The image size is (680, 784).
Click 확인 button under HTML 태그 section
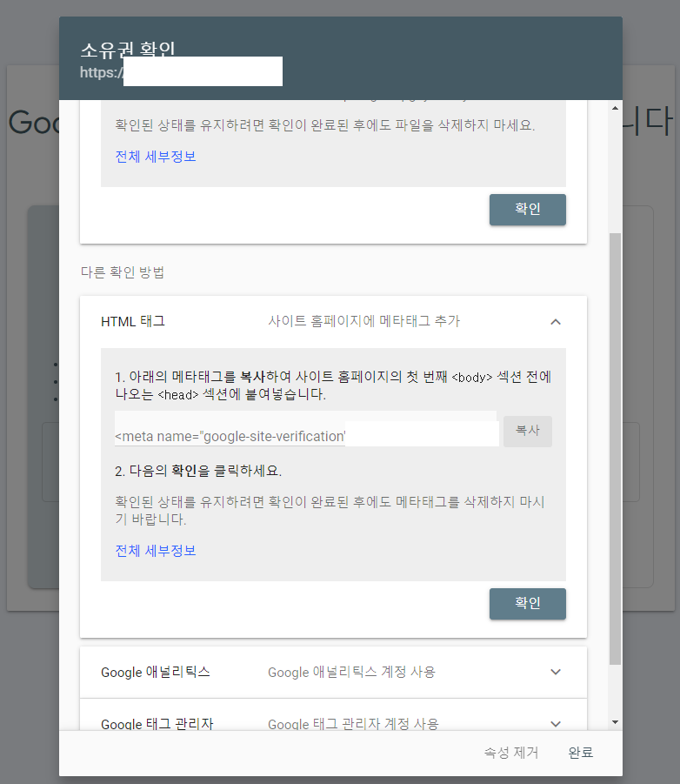tap(528, 604)
